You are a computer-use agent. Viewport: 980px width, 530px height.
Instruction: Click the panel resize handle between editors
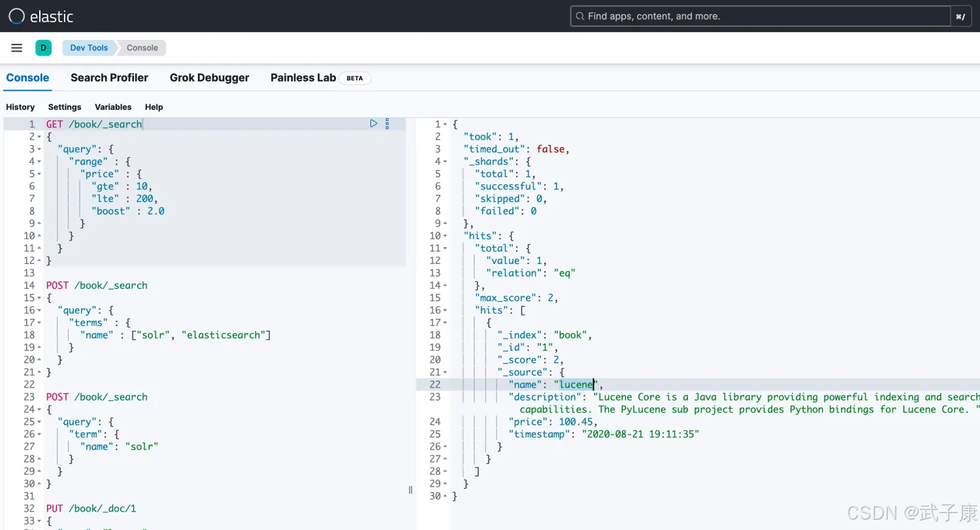click(410, 489)
